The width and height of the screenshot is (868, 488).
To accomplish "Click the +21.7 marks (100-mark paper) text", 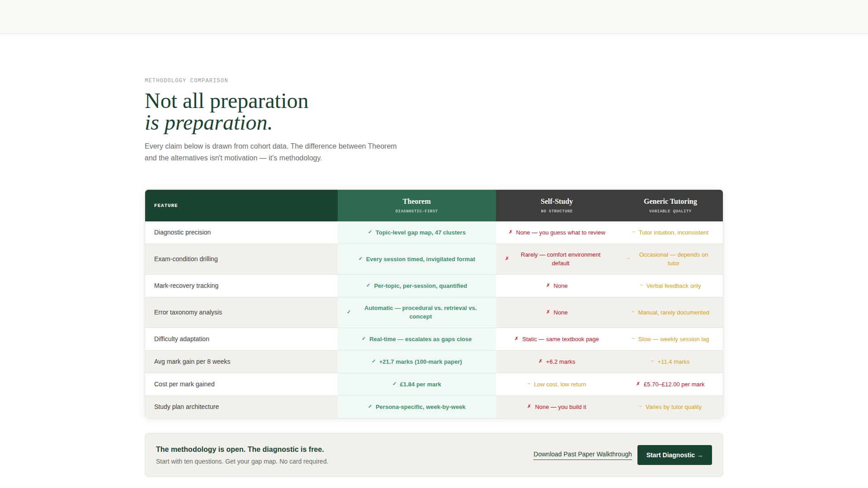I will point(420,362).
